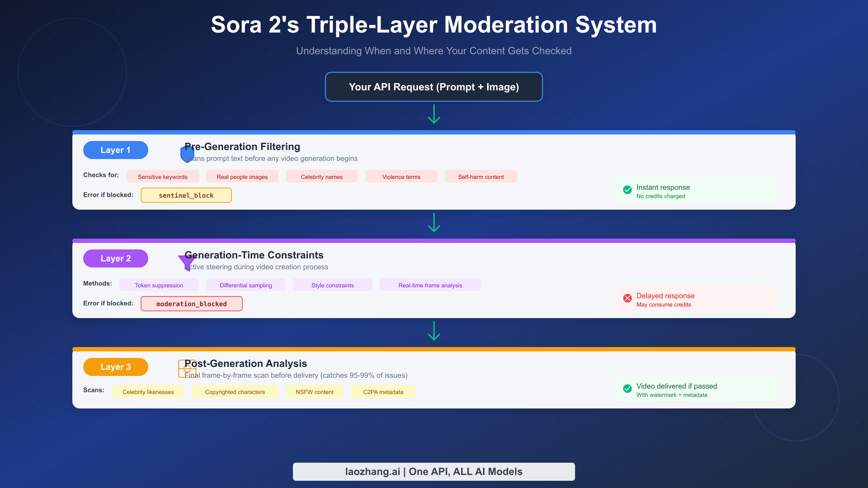Click the checkmark icon beside Video delivered if passed
This screenshot has width=868, height=488.
tap(627, 389)
